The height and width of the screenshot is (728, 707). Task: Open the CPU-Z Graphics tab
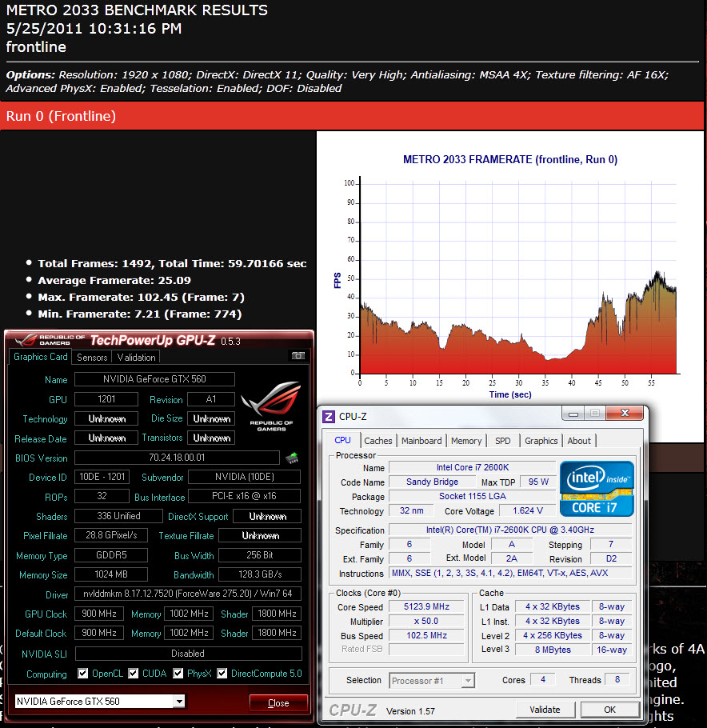coord(541,441)
